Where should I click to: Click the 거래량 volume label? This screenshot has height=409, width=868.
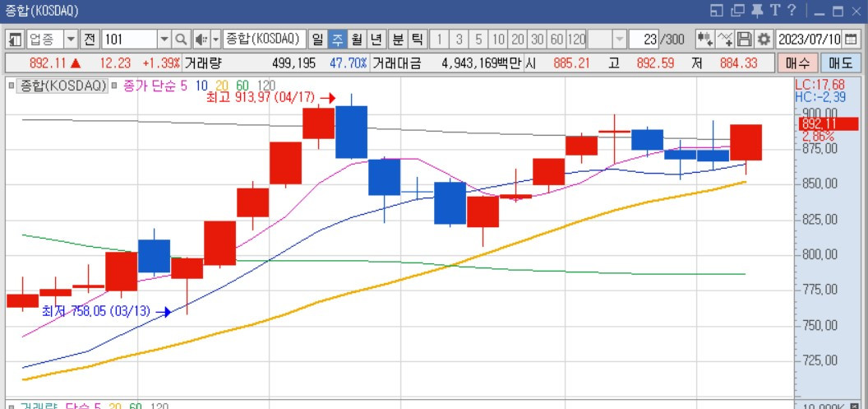coord(202,63)
